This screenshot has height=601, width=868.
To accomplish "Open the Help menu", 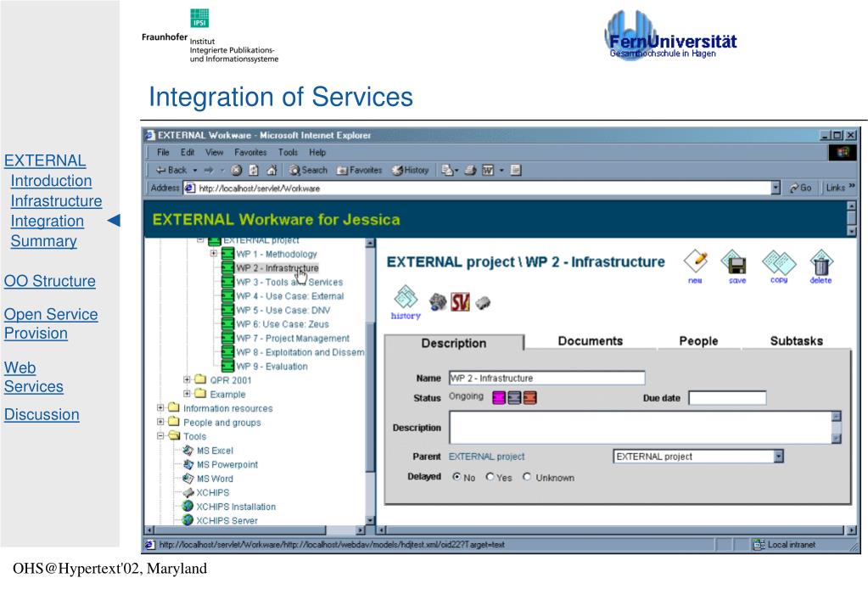I will 317,152.
